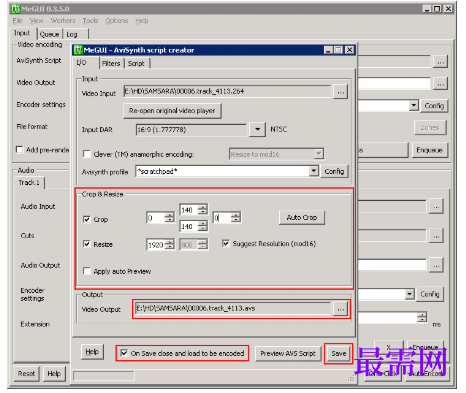Click Preview AVS Script button
466x393 pixels.
[288, 353]
